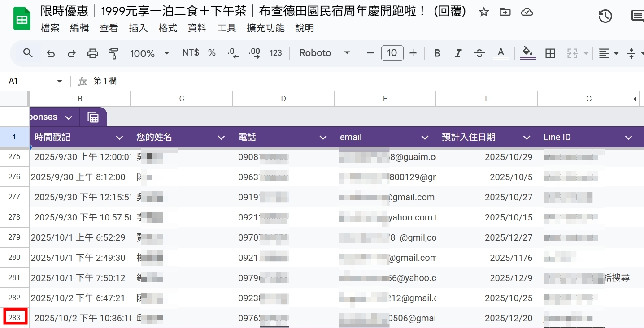Open the 插入 menu

click(138, 28)
